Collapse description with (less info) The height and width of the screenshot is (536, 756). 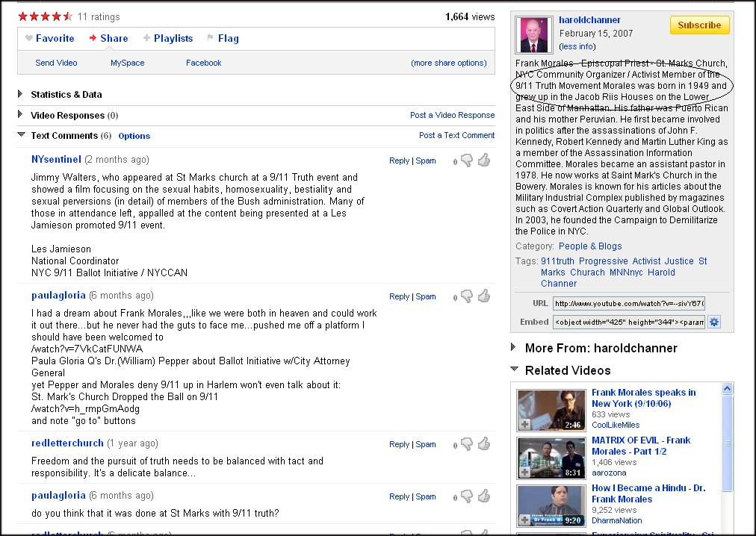click(577, 46)
